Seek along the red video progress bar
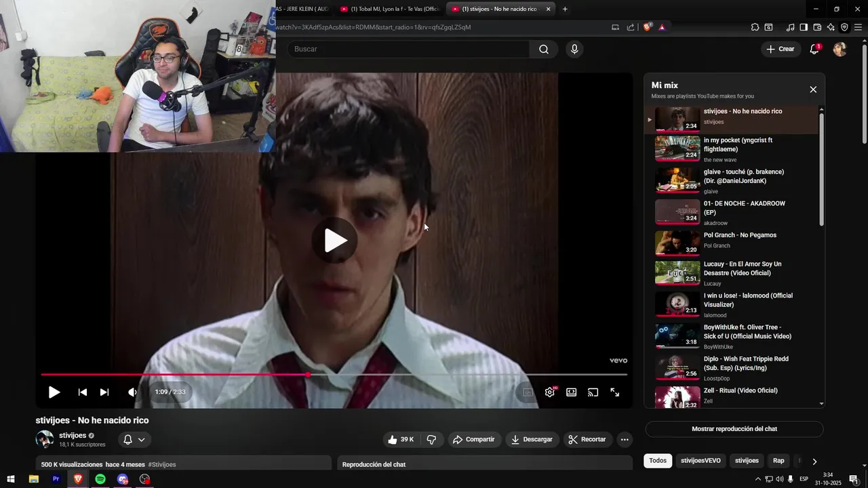 point(334,374)
